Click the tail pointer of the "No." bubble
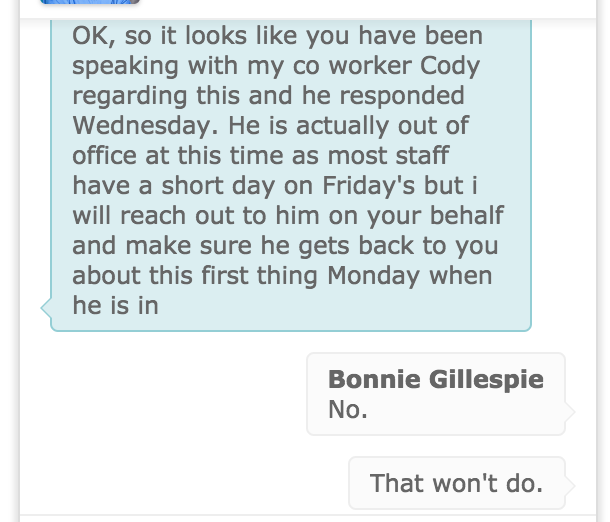The image size is (610, 522). (570, 412)
